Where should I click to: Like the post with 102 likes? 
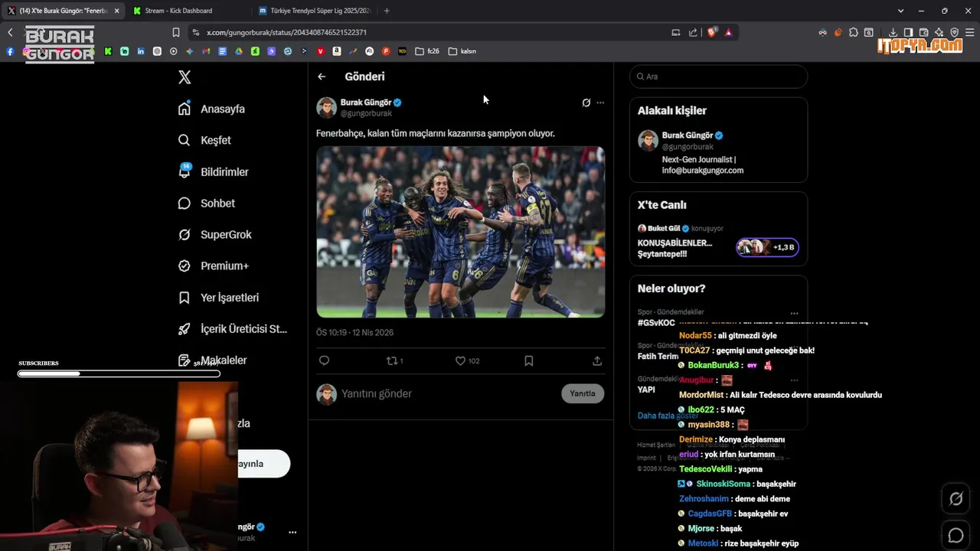point(467,360)
